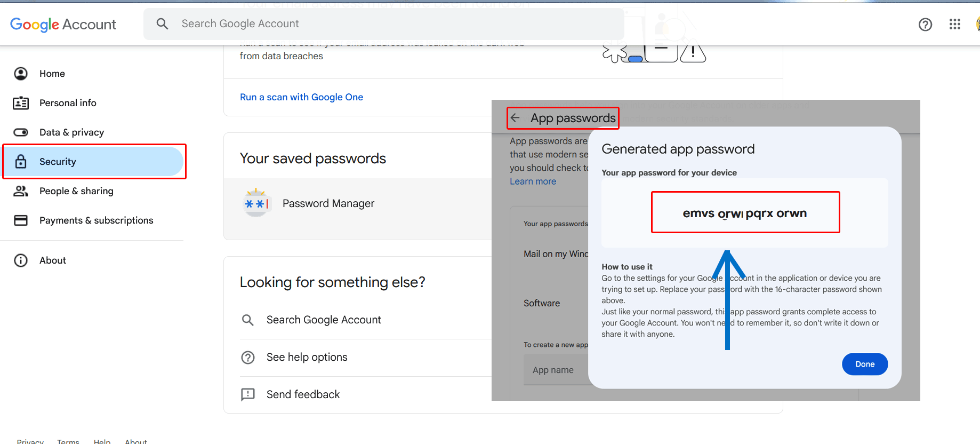The height and width of the screenshot is (444, 980).
Task: Open Payments & subscriptions page
Action: pyautogui.click(x=96, y=220)
